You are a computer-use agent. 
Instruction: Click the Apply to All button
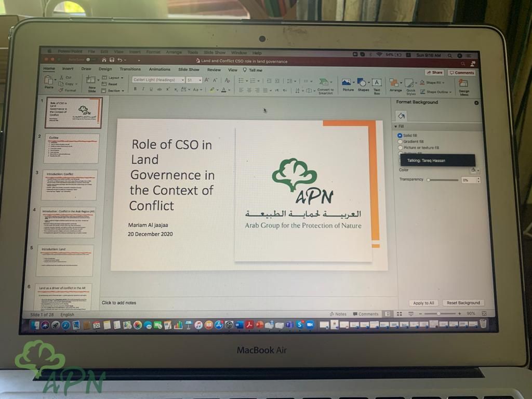tap(423, 303)
